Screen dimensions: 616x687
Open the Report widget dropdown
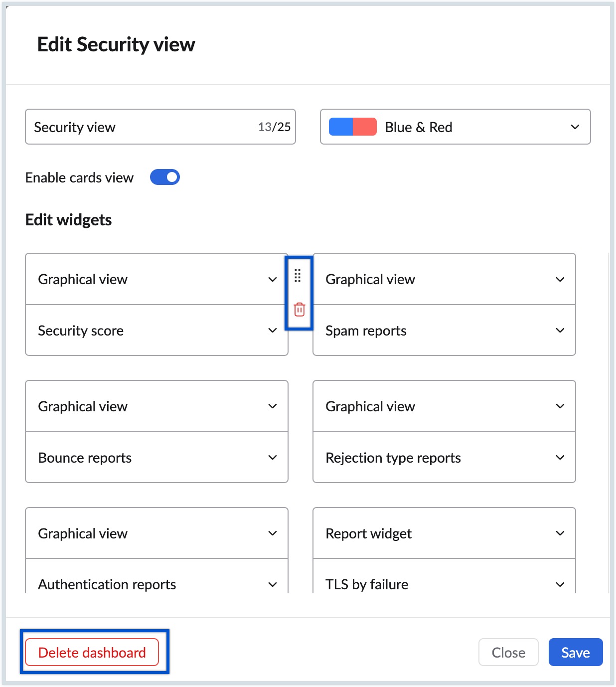[x=444, y=533]
